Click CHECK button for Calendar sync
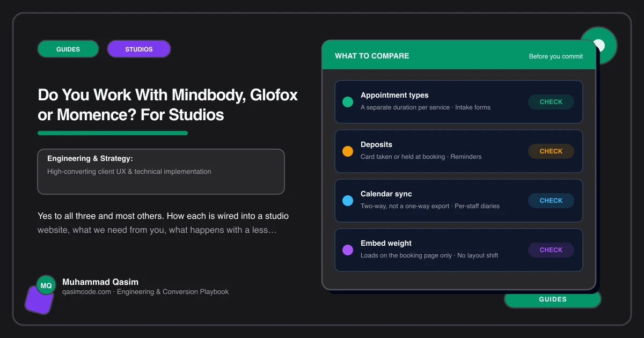 (551, 201)
